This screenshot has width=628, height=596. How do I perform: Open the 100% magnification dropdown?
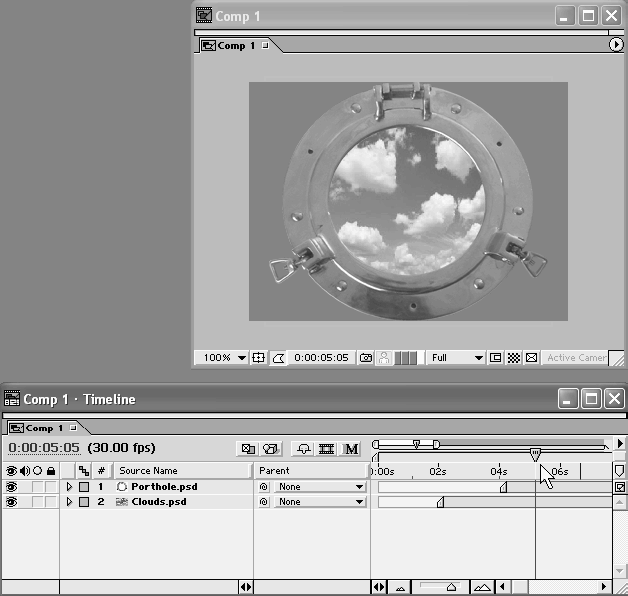(224, 358)
